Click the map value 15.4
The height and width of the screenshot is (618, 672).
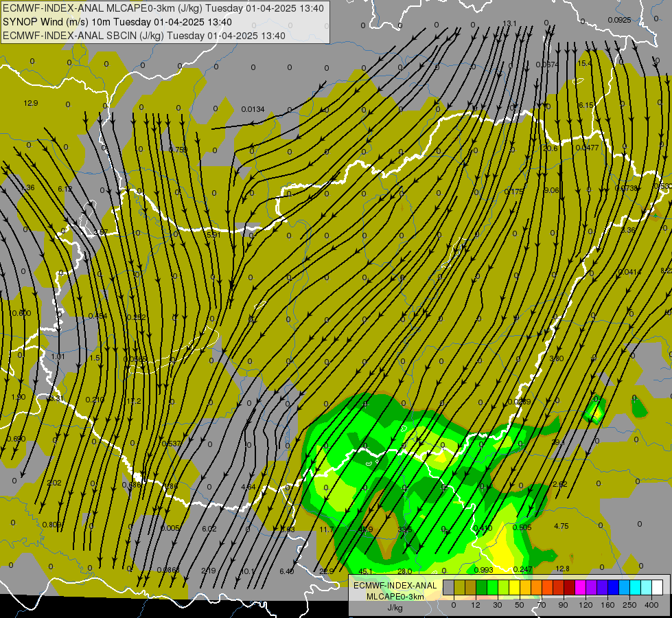(585, 63)
